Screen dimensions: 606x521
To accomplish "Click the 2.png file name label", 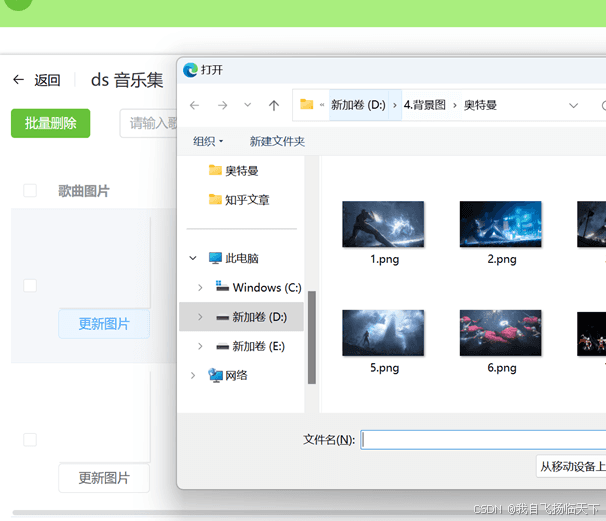I will [x=502, y=259].
